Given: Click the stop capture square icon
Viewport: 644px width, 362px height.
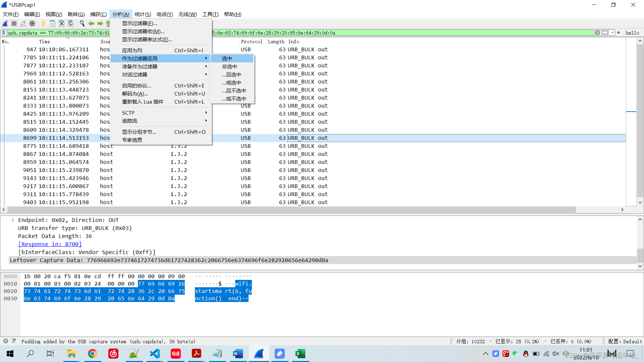Looking at the screenshot, I should tap(14, 23).
